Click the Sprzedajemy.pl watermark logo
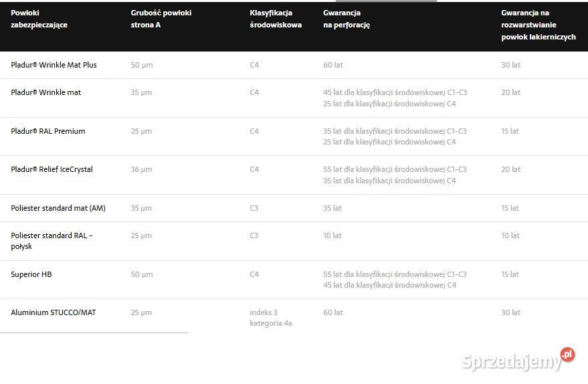This screenshot has width=588, height=384. click(x=512, y=361)
